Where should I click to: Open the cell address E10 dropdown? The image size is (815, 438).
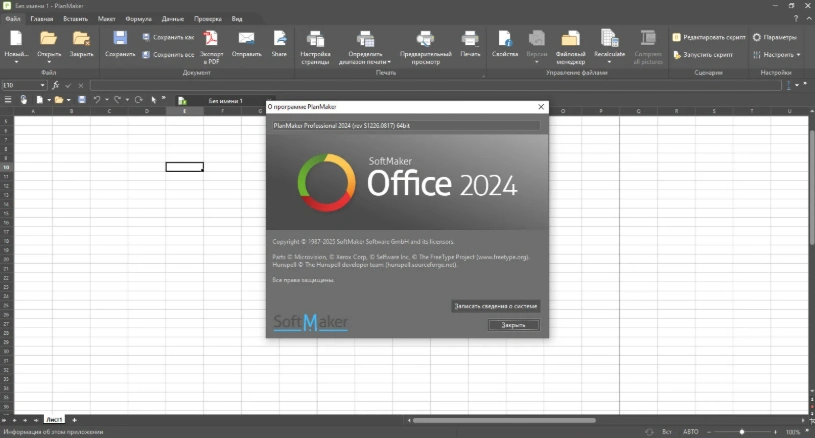click(43, 85)
